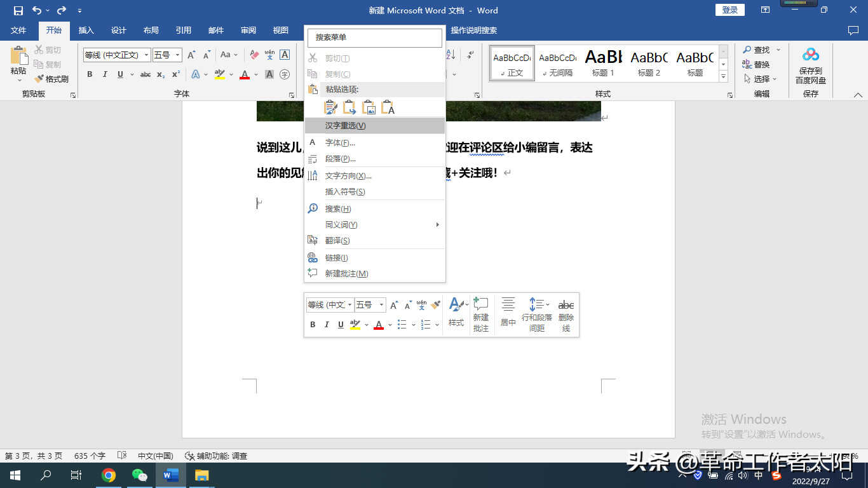Decrease font size with ribbon shrink-font icon
This screenshot has height=488, width=868.
(x=206, y=55)
